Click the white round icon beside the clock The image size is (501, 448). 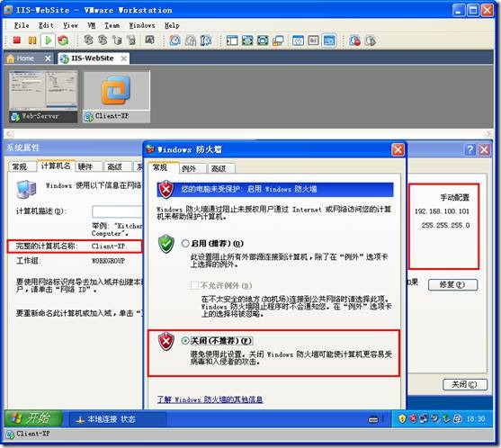point(457,418)
